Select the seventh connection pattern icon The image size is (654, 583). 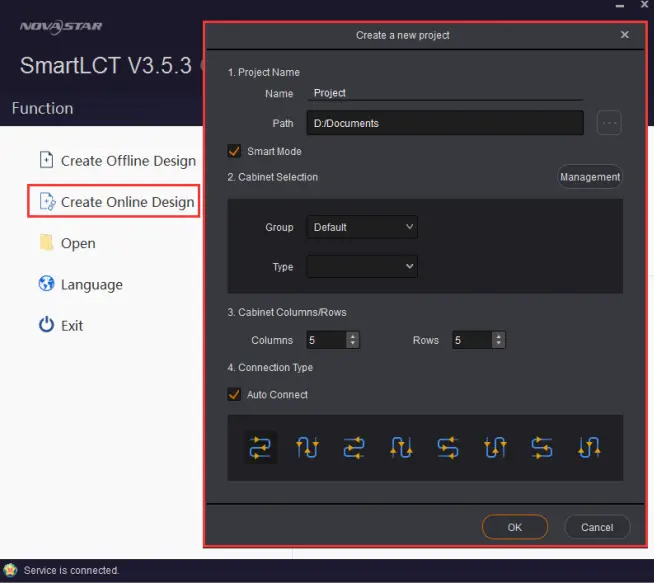pos(542,447)
